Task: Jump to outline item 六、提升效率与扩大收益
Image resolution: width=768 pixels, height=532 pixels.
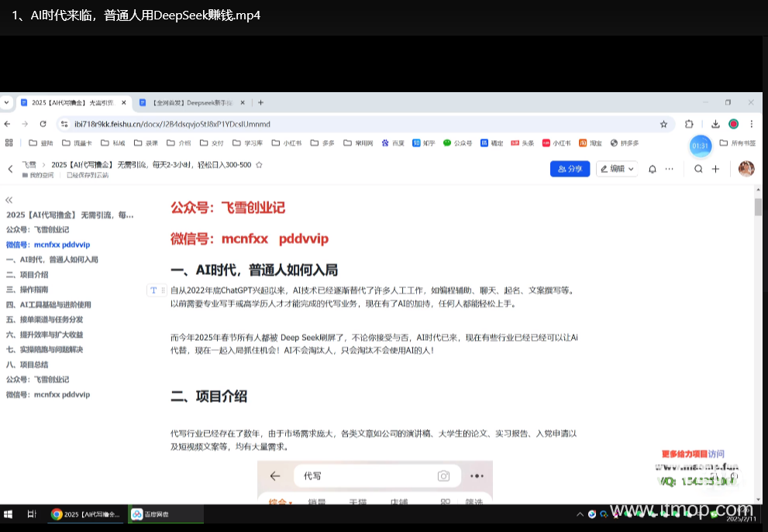Action: pos(45,335)
